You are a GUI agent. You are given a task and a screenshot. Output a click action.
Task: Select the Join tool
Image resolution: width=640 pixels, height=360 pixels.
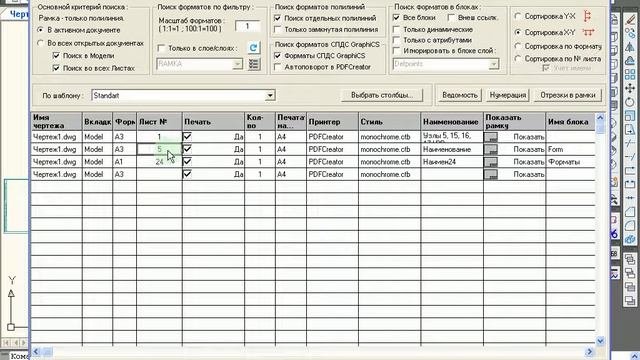[x=630, y=197]
